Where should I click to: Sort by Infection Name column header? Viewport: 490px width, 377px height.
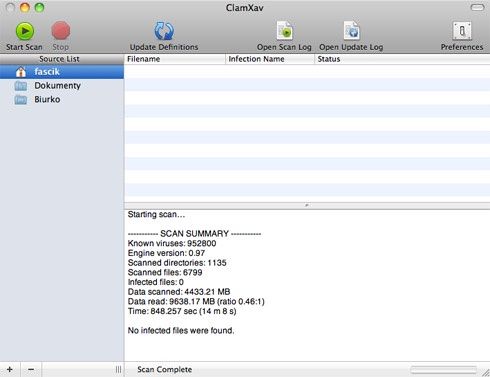coord(270,59)
